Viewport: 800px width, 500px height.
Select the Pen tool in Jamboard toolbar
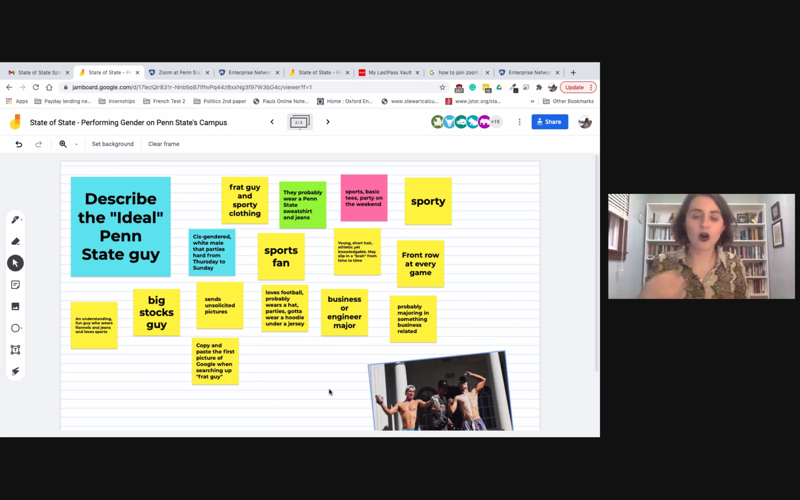(x=15, y=220)
